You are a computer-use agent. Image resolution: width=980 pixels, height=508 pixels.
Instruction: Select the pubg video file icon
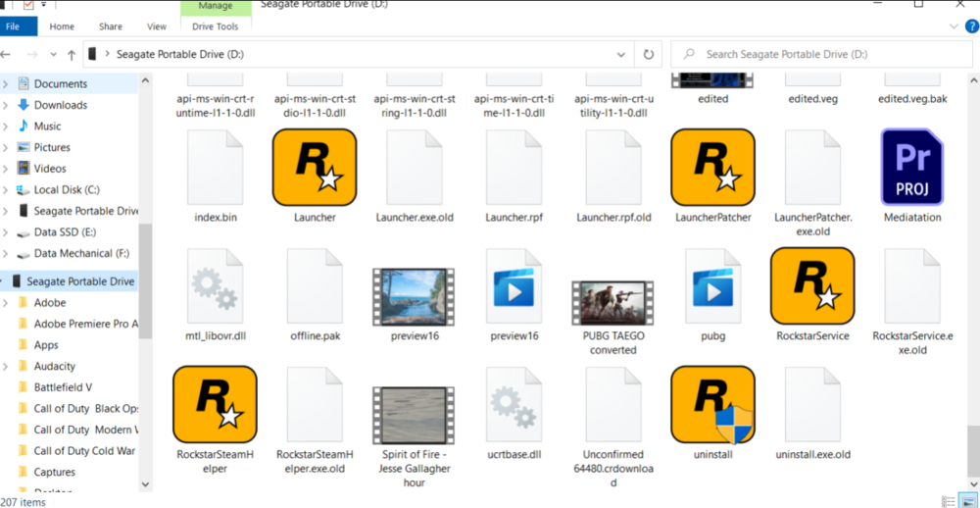tap(712, 286)
